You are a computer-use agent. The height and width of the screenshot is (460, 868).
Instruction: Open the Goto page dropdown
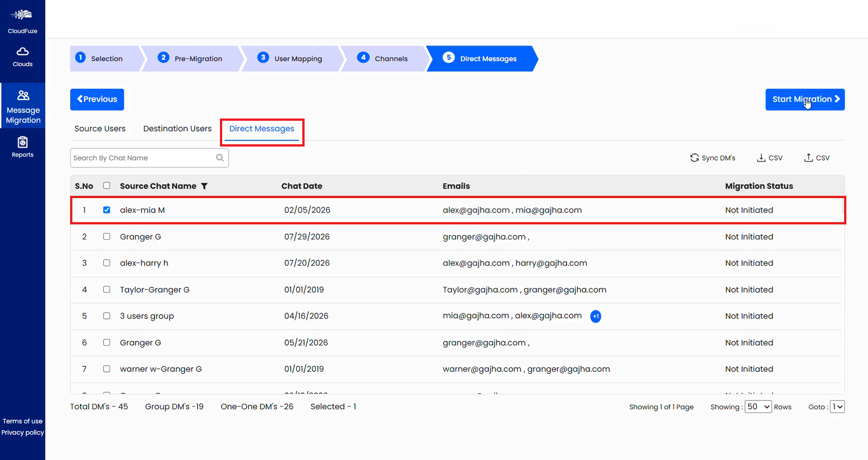pos(837,407)
